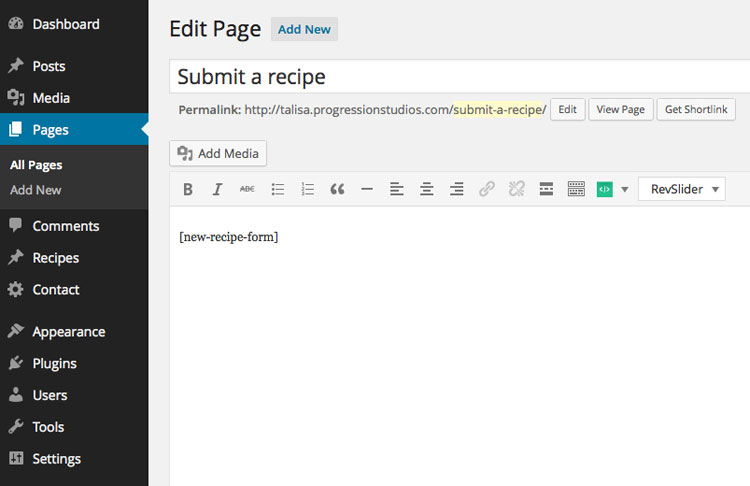Insert a bulleted list
Viewport: 750px width, 486px height.
[x=278, y=189]
